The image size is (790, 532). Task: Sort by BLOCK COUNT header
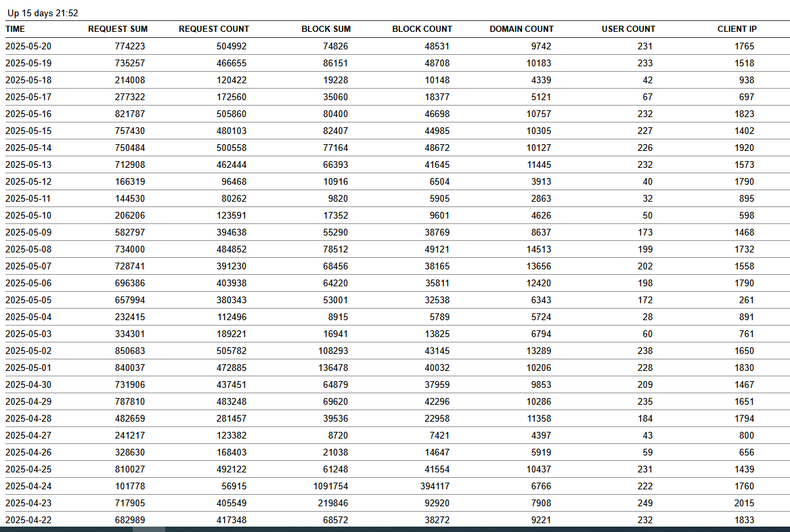coord(422,29)
